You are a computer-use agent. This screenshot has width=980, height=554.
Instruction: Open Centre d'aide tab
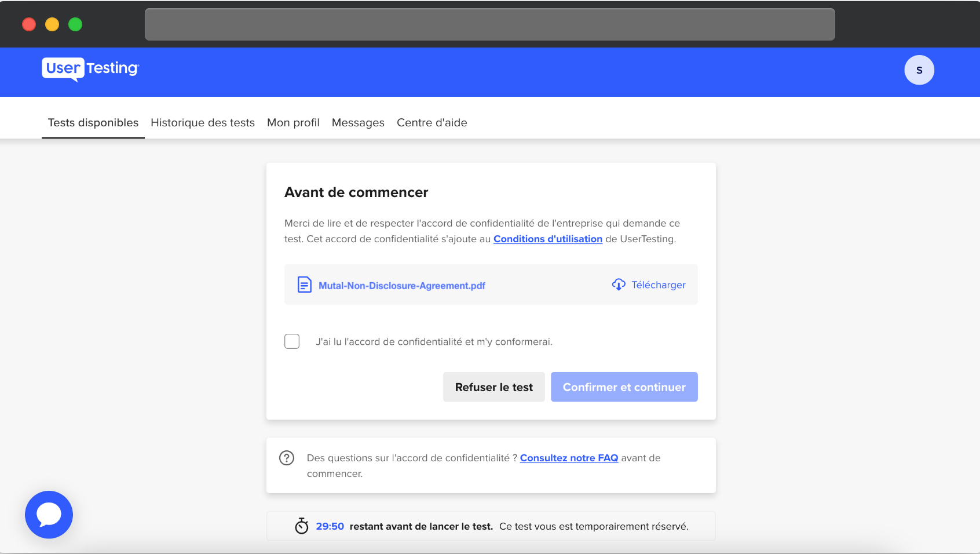click(x=432, y=123)
